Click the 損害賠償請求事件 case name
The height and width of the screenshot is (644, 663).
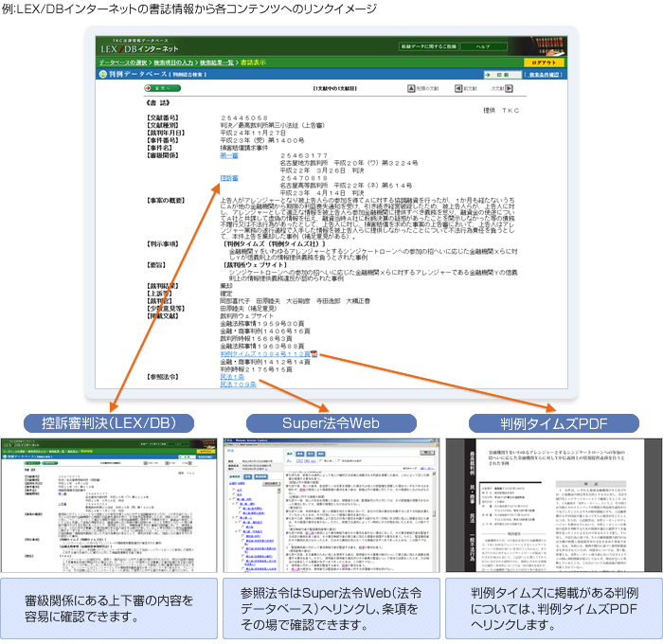point(244,148)
